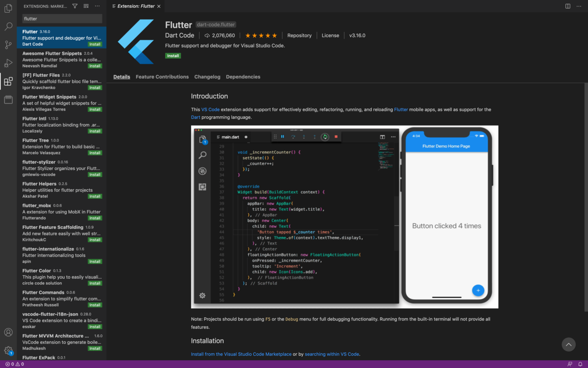Screen dimensions: 588x368
Task: Install Flutter Tree extension
Action: click(x=95, y=153)
